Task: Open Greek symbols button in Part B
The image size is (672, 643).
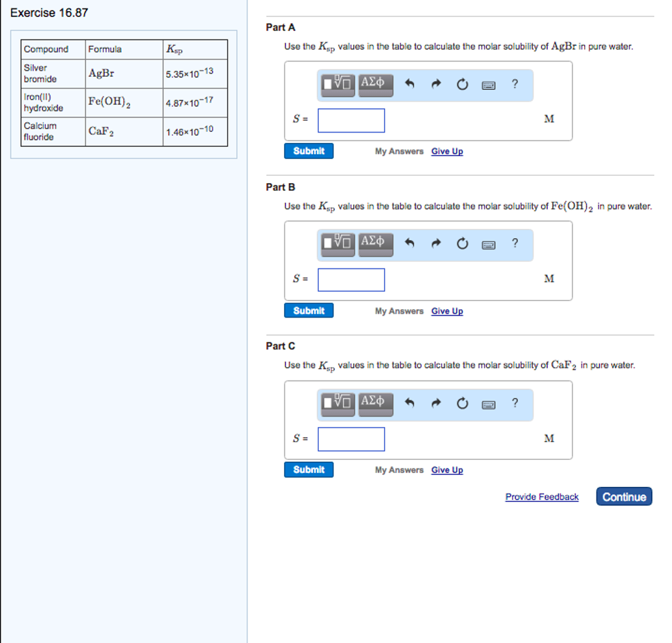Action: [375, 245]
